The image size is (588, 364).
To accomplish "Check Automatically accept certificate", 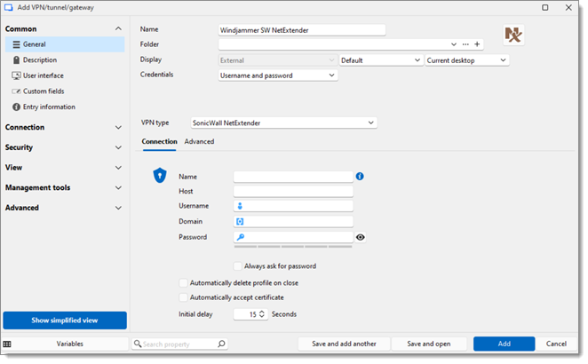I will [x=183, y=297].
